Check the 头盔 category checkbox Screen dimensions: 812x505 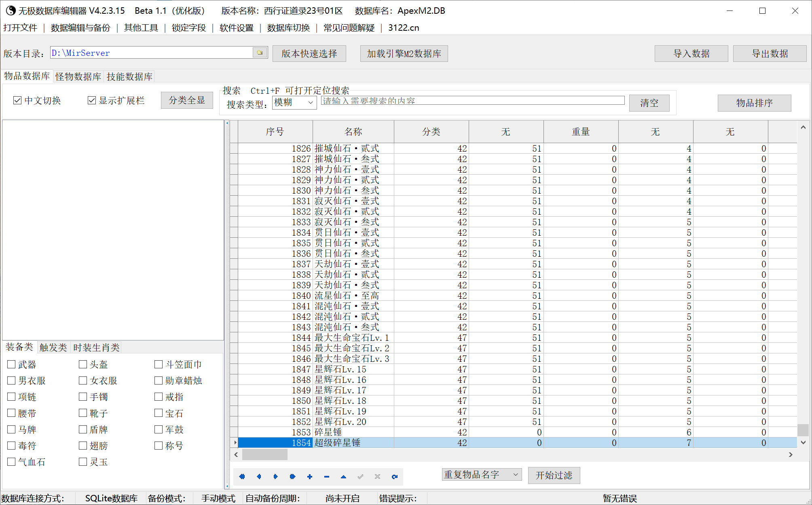83,364
